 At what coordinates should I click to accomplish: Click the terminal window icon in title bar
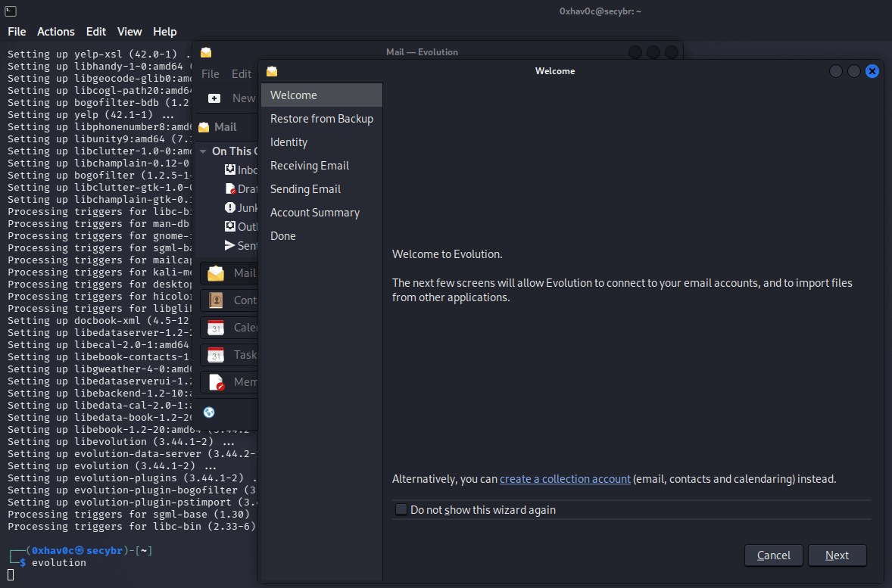[x=11, y=11]
